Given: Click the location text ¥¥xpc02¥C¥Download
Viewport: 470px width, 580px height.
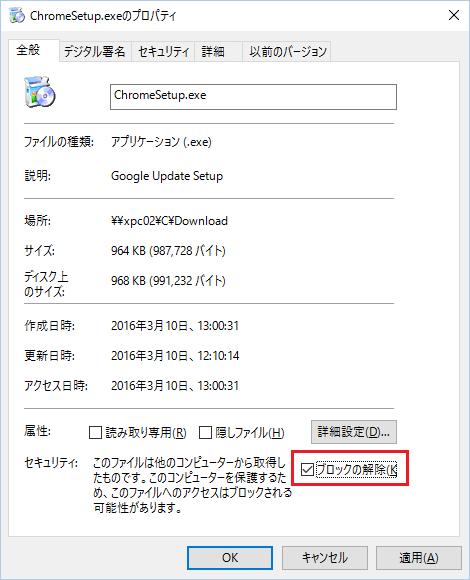Looking at the screenshot, I should point(169,221).
